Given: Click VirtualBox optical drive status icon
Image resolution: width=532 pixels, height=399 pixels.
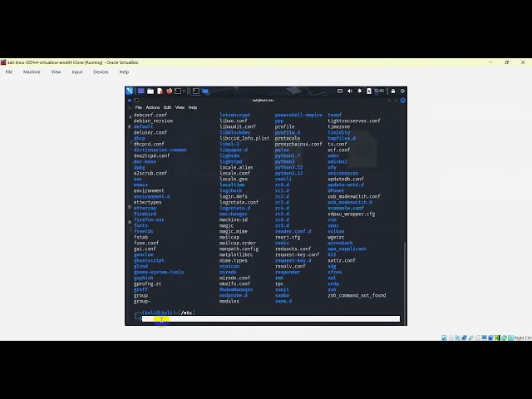Looking at the screenshot, I should point(451,337).
